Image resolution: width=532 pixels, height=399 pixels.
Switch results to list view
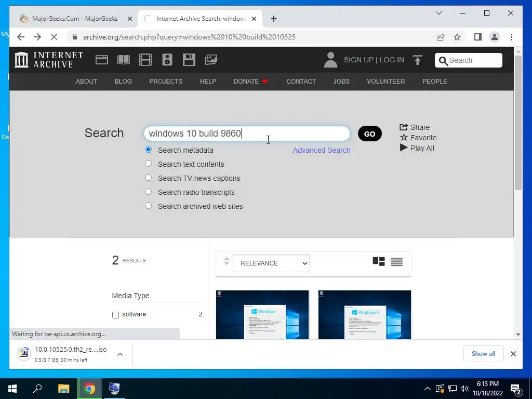(396, 262)
